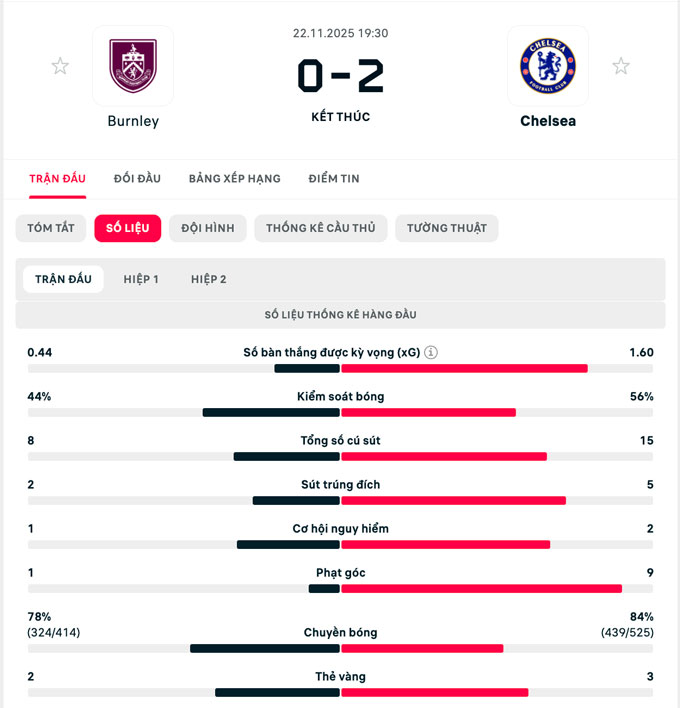Select the SỐ LIỆU stats button
This screenshot has height=708, width=680.
(x=128, y=228)
